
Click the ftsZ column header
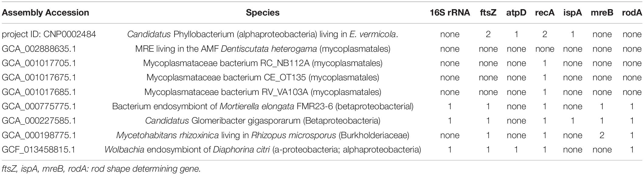pos(488,13)
